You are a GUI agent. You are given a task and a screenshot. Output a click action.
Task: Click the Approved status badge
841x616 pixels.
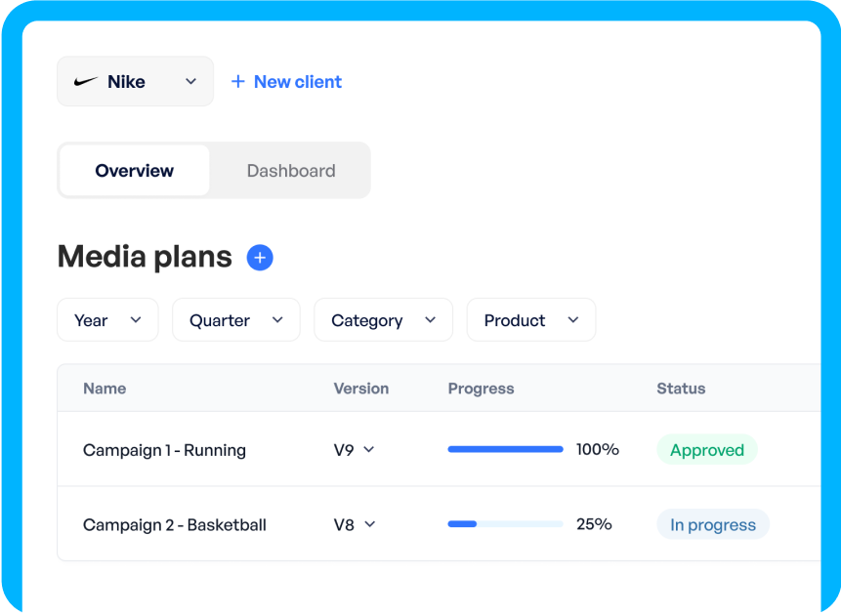click(x=706, y=450)
